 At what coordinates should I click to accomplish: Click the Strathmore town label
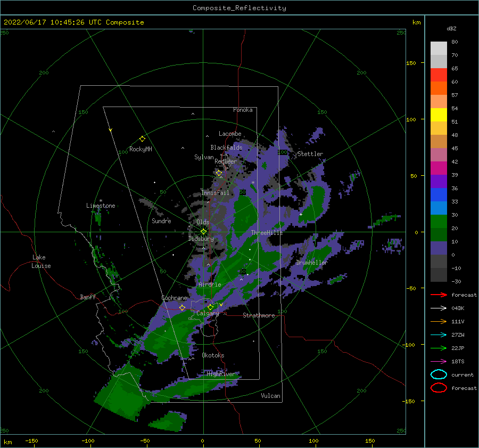click(259, 315)
